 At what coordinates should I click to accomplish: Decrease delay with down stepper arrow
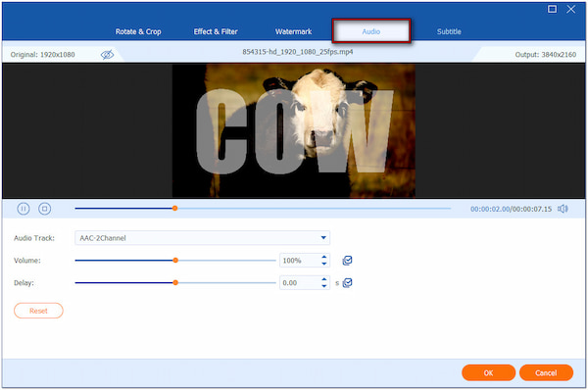[324, 286]
